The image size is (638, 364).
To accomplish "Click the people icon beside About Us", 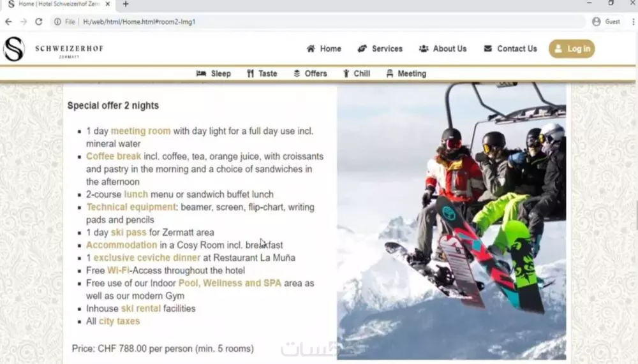I will [424, 49].
